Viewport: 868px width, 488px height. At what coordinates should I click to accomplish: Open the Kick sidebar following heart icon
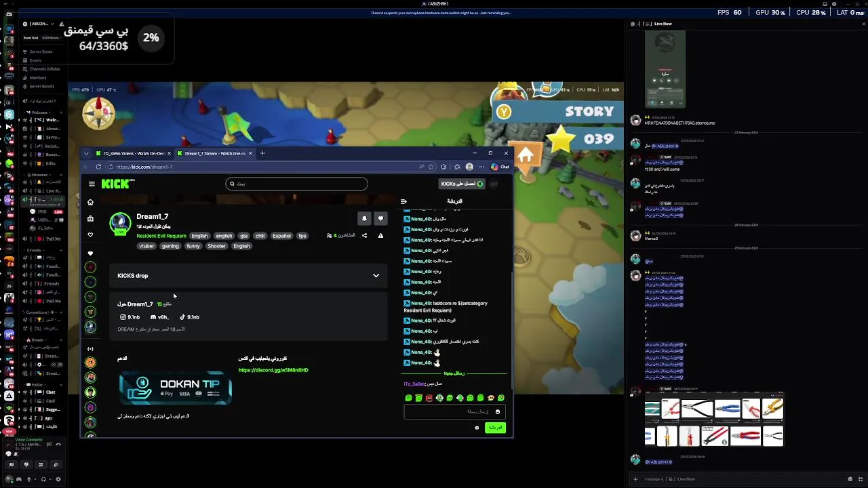(x=90, y=235)
